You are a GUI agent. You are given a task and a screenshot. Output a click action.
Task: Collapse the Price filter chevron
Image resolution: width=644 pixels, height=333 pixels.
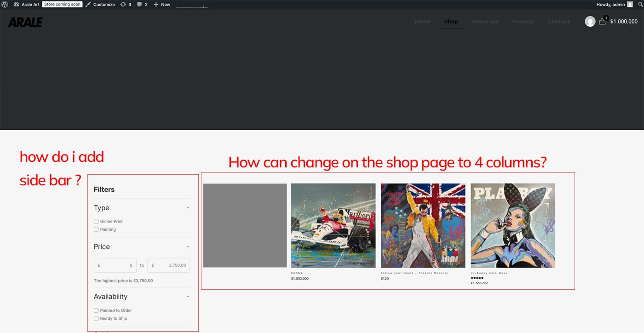tap(188, 247)
